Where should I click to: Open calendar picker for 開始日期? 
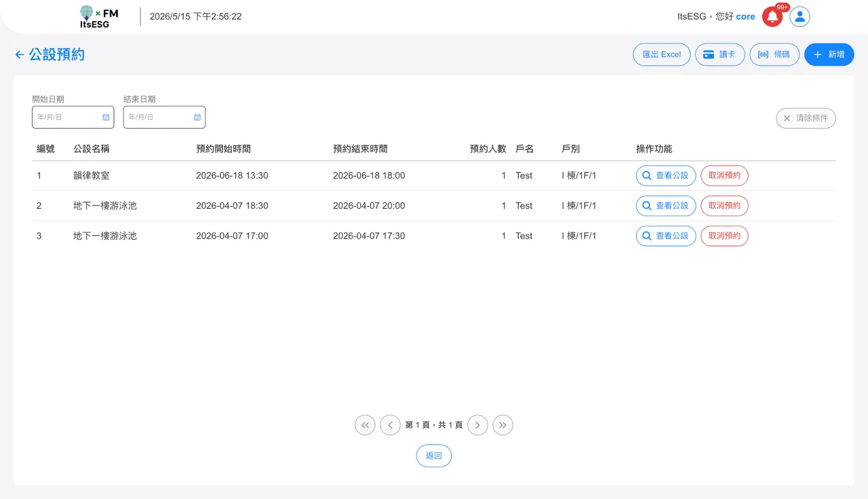[x=106, y=117]
